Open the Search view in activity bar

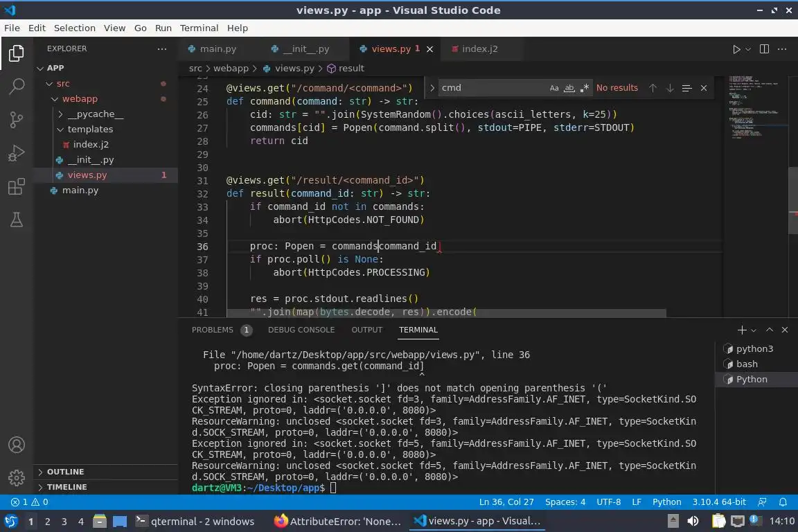(x=17, y=86)
